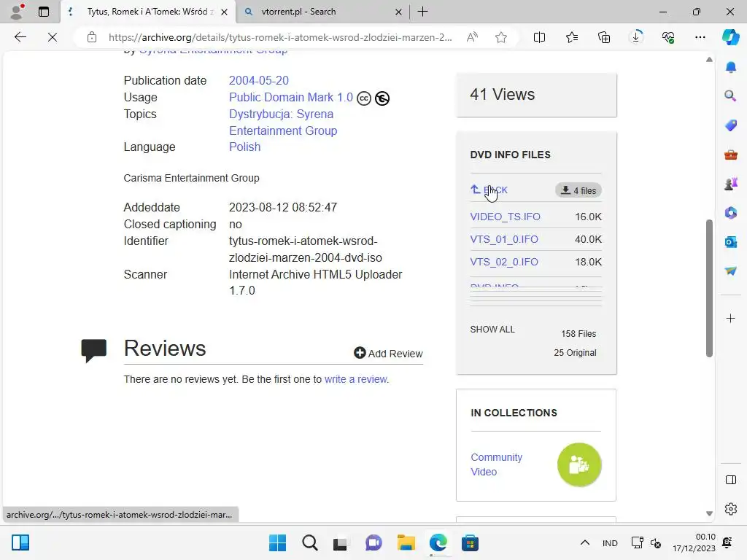The image size is (747, 560).
Task: Open site information lock icon
Action: [92, 37]
